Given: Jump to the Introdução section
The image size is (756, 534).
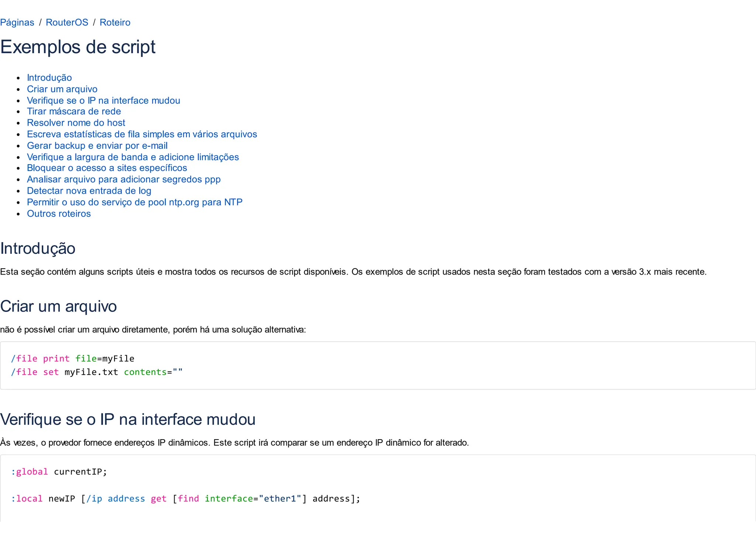Looking at the screenshot, I should click(49, 77).
